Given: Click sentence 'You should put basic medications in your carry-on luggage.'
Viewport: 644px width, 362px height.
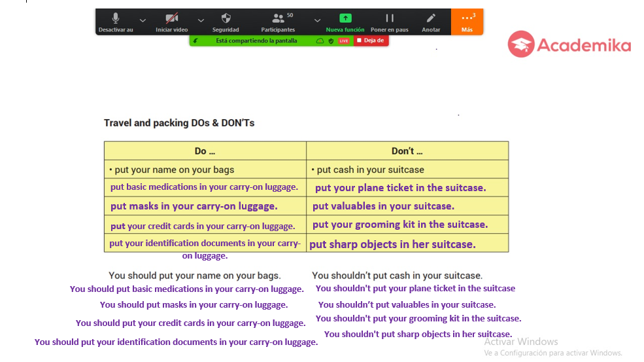Looking at the screenshot, I should tap(187, 289).
